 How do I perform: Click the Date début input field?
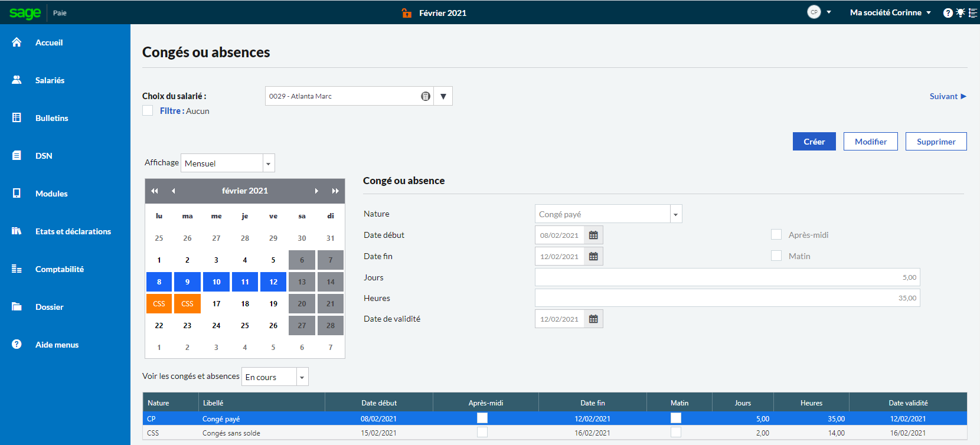click(x=560, y=235)
